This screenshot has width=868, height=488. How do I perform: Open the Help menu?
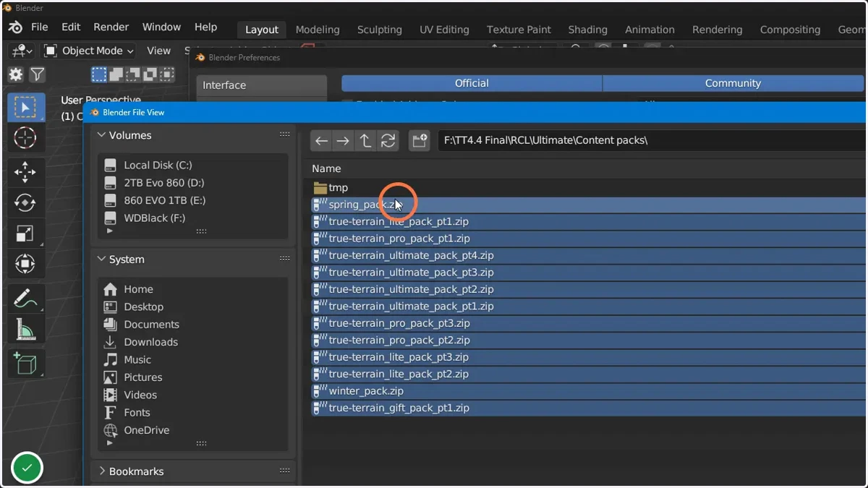(x=206, y=27)
